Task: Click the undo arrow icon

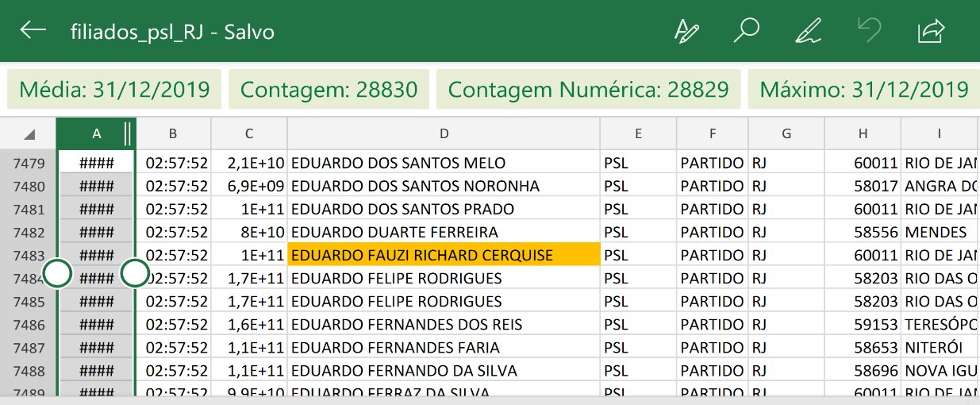Action: [868, 31]
